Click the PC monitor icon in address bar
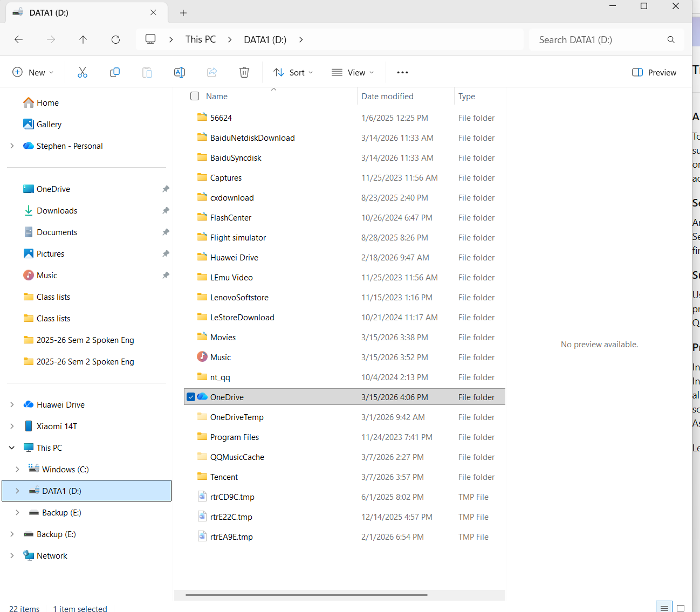 tap(150, 39)
